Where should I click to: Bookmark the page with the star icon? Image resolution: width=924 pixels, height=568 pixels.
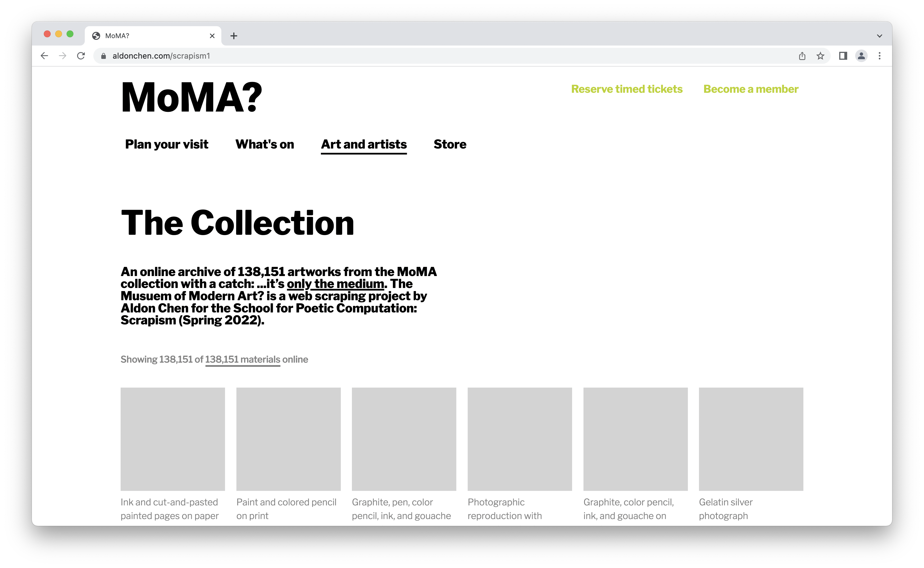[x=820, y=56]
